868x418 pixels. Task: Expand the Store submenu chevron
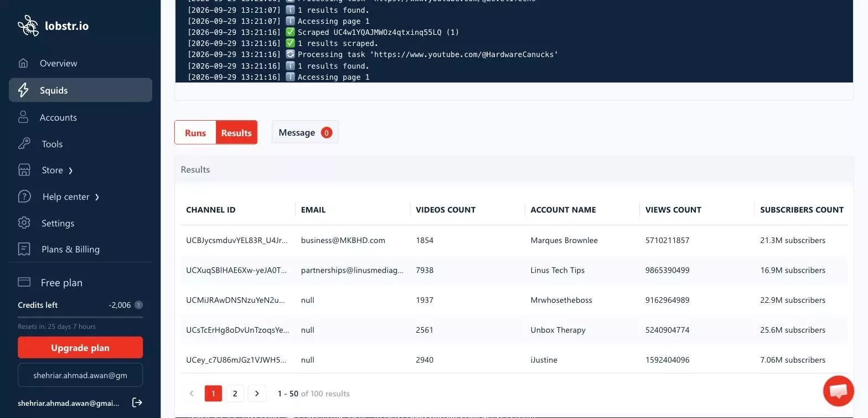[70, 171]
